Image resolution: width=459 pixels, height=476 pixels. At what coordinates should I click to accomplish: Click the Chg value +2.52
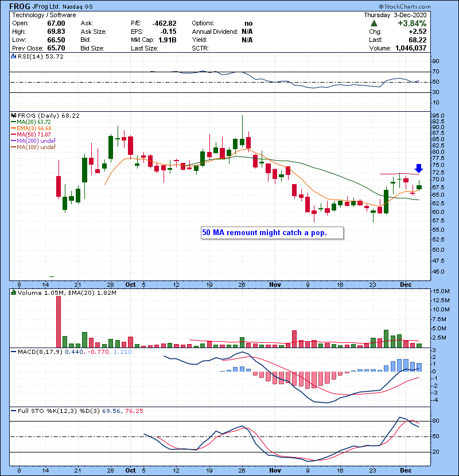click(418, 32)
